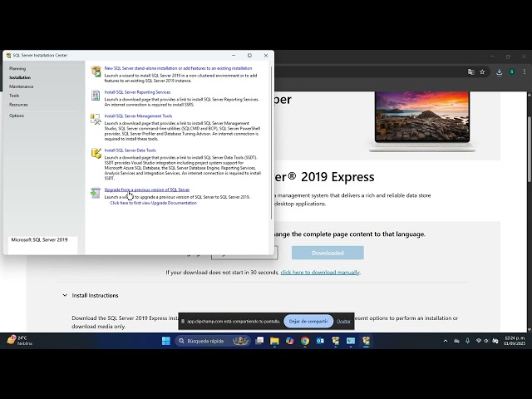Image resolution: width=532 pixels, height=399 pixels.
Task: Open the Upgrade Documentation link
Action: pyautogui.click(x=153, y=203)
